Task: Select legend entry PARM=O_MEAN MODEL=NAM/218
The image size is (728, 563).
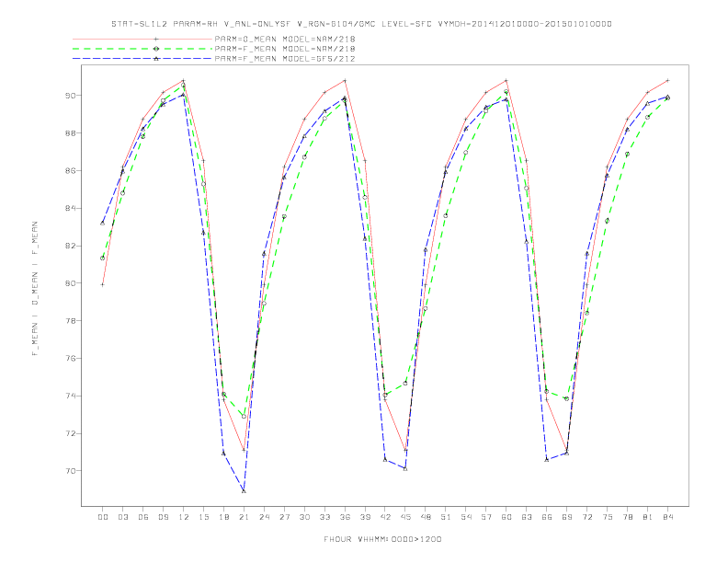Action: [285, 39]
